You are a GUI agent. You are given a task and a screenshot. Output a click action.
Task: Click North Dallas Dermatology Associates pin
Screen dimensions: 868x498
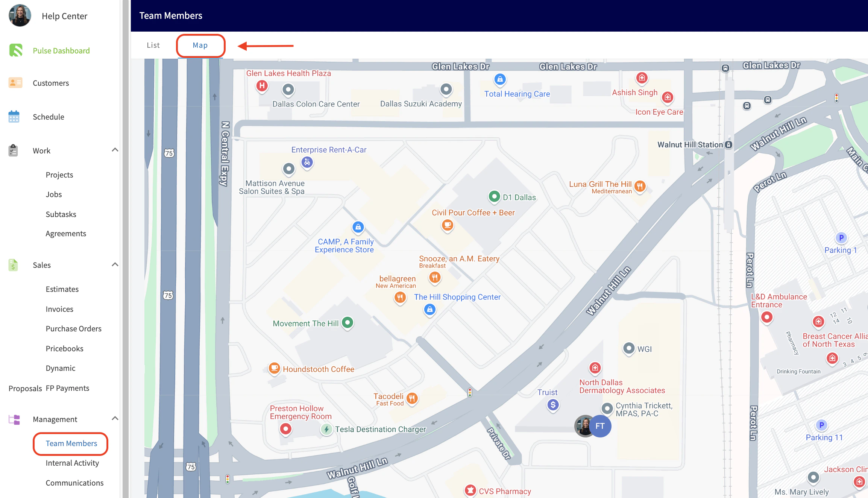(595, 368)
